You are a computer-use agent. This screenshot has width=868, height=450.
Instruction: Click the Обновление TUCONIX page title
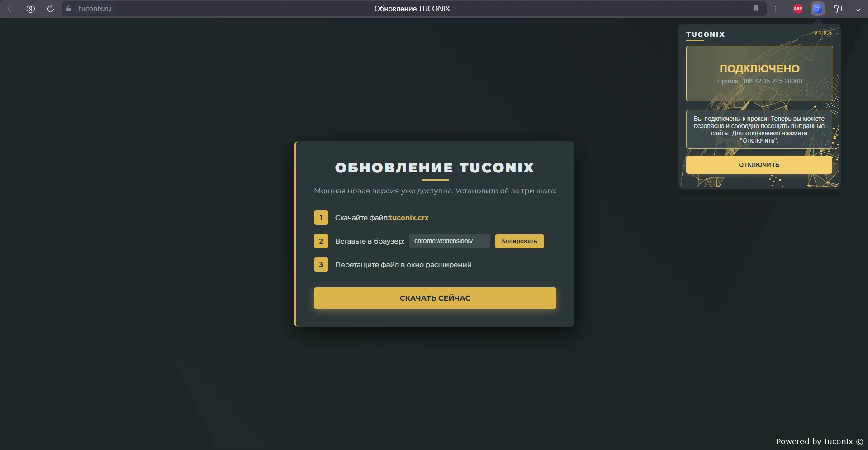[412, 9]
